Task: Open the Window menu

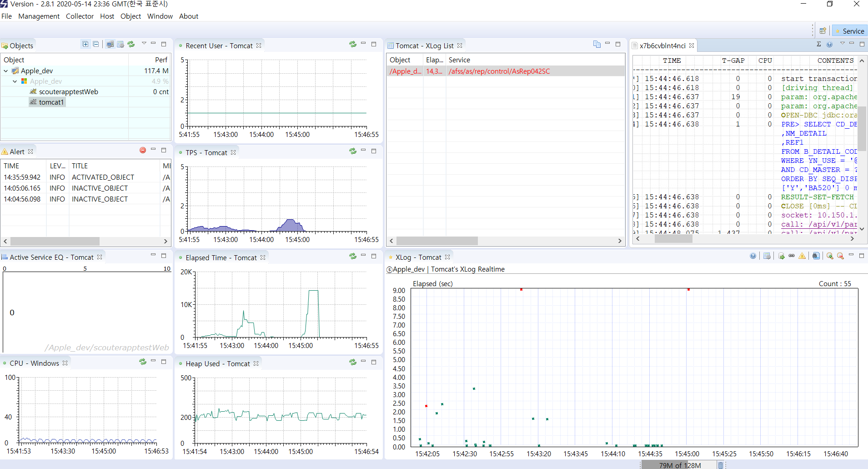Action: click(x=160, y=16)
